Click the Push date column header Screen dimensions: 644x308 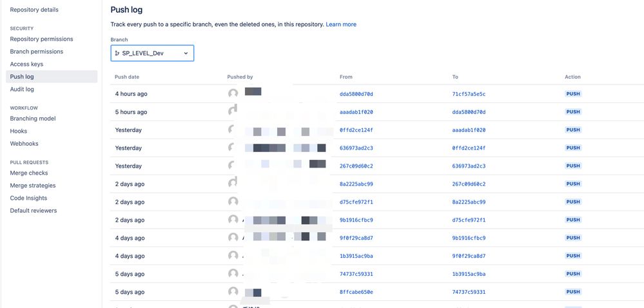click(x=127, y=77)
